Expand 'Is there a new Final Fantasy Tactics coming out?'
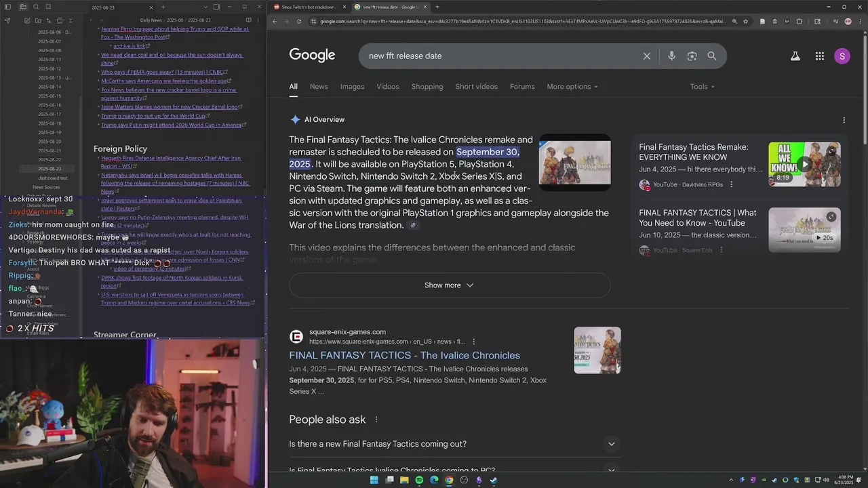Screen dimensions: 868x488 [454, 444]
